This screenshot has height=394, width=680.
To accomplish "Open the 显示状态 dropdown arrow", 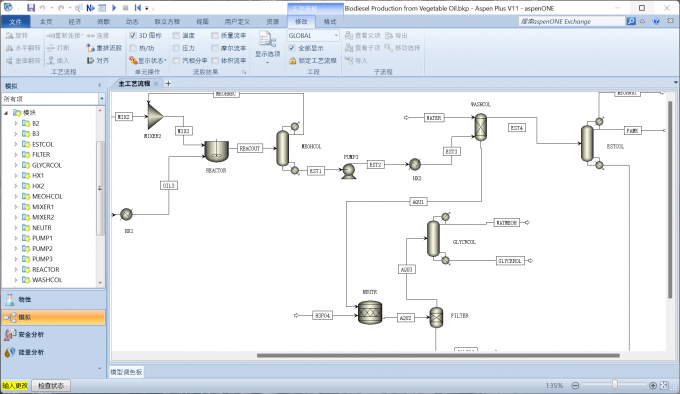I will pos(166,60).
